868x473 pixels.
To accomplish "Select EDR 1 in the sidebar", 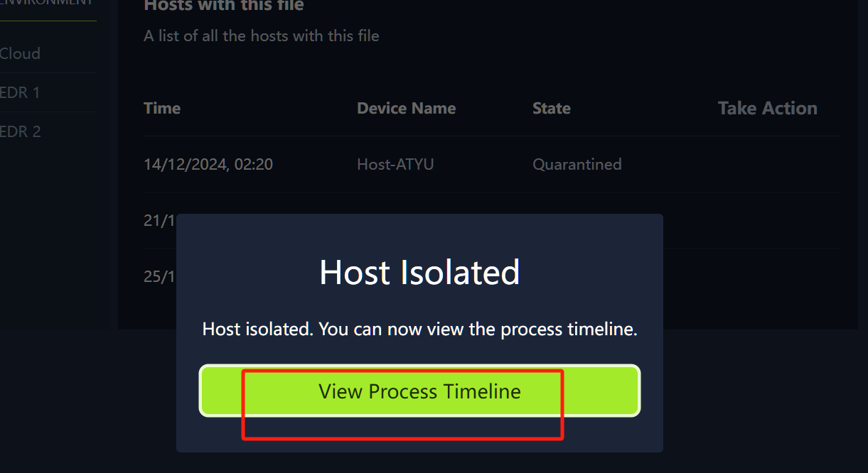I will tap(20, 92).
